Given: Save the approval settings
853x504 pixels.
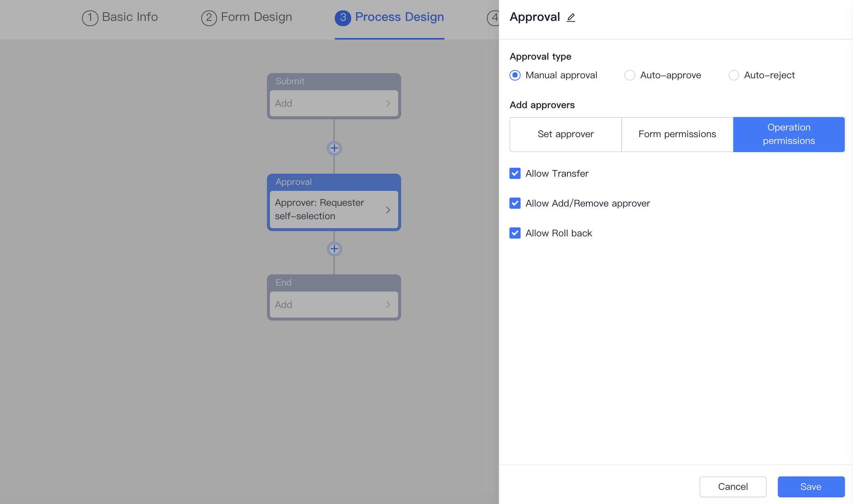Looking at the screenshot, I should (811, 486).
